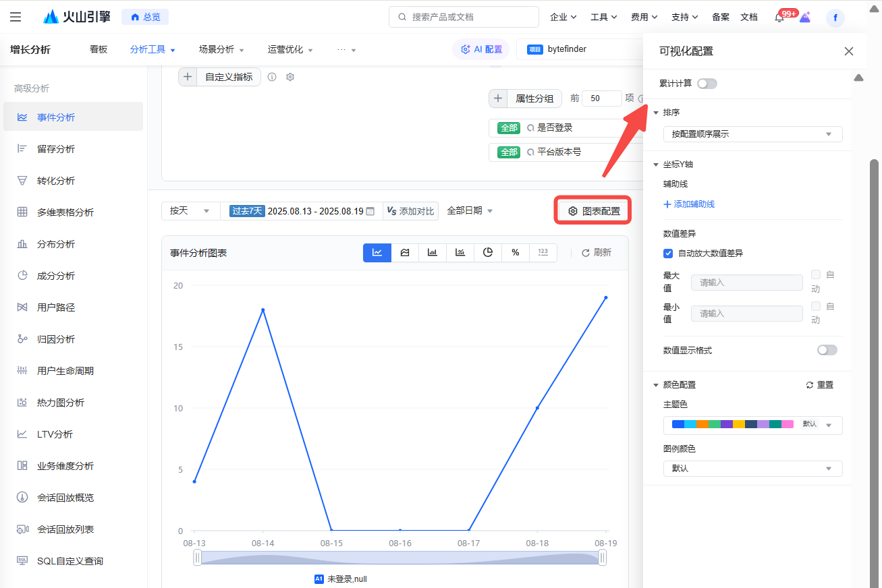Select 留存分析 in the sidebar
The image size is (882, 588).
click(56, 149)
